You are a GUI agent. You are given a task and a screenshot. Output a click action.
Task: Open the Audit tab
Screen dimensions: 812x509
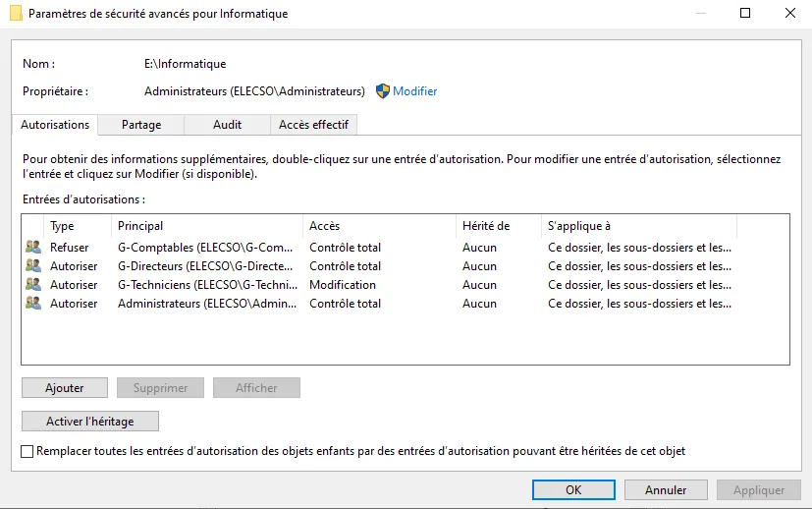(227, 125)
